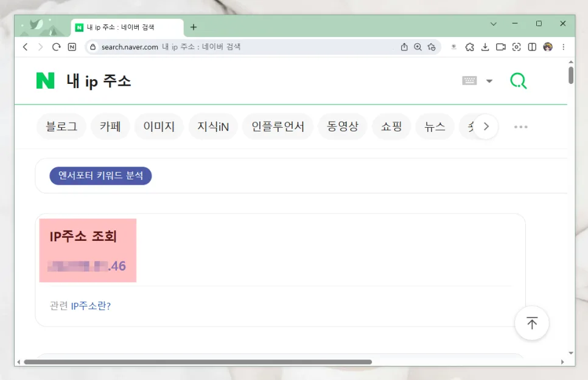Click the IP주소 조회 heading
This screenshot has height=380, width=588.
83,237
